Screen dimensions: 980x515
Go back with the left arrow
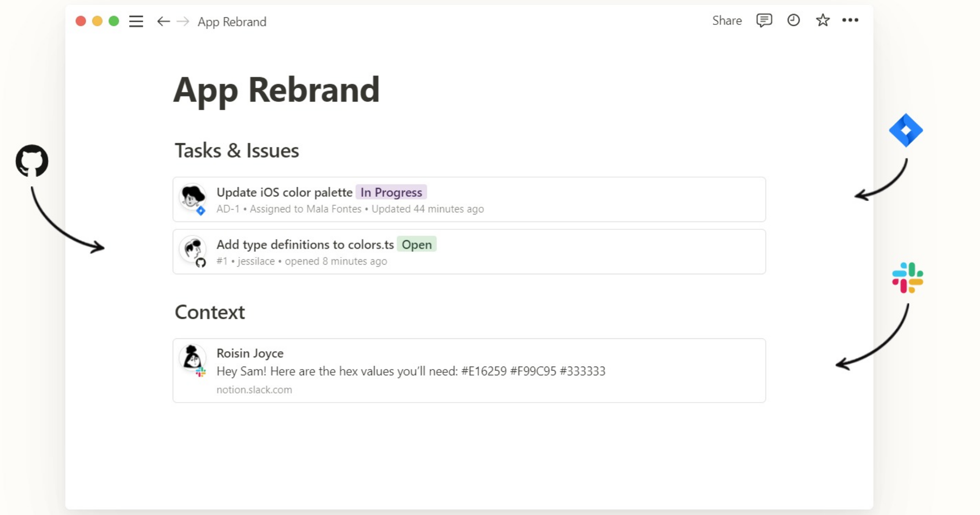[163, 22]
